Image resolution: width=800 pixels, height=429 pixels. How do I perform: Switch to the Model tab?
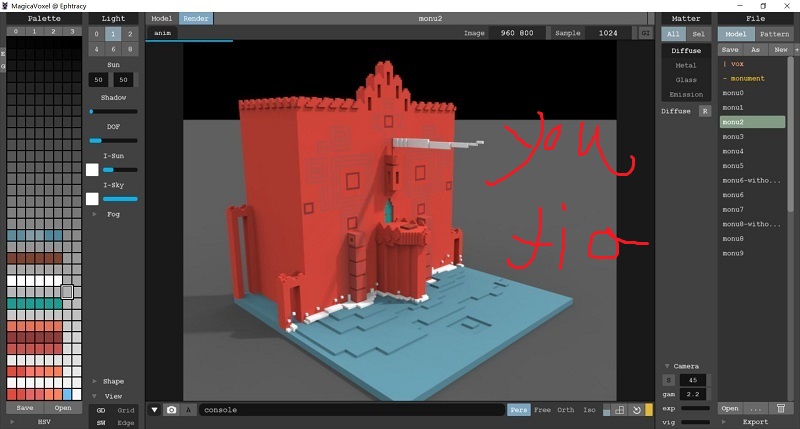pos(161,18)
